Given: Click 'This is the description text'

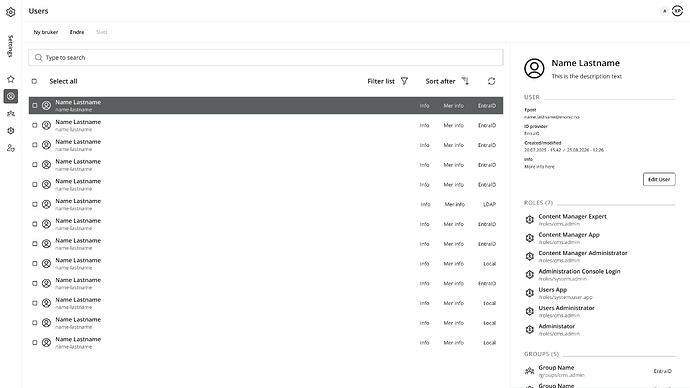Looking at the screenshot, I should (x=587, y=76).
